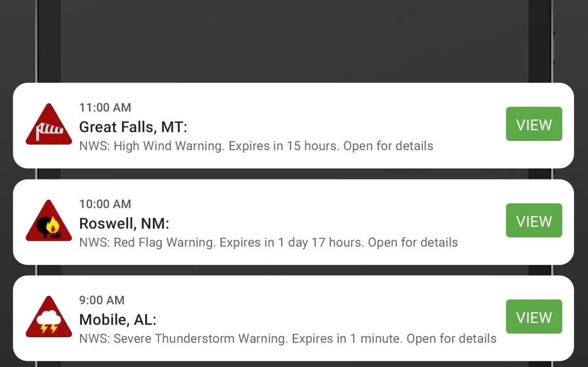
Task: Tap the high wind windsock warning icon
Action: (49, 125)
